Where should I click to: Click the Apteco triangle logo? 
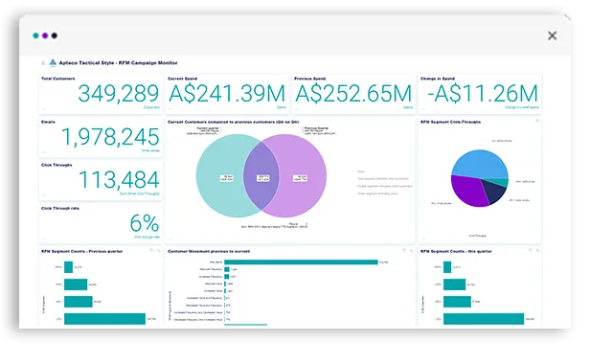[x=53, y=62]
